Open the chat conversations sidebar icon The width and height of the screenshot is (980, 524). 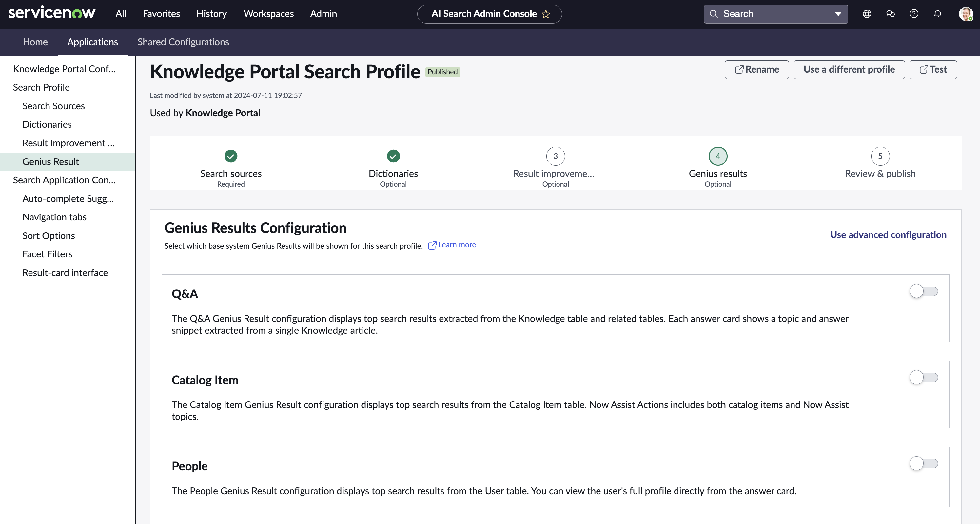890,14
